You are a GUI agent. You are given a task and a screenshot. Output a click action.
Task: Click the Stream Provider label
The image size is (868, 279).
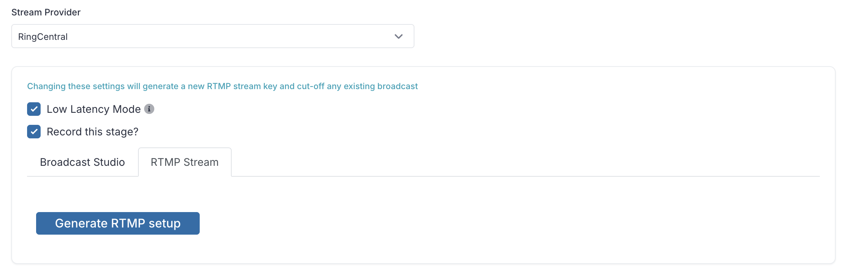[x=46, y=12]
